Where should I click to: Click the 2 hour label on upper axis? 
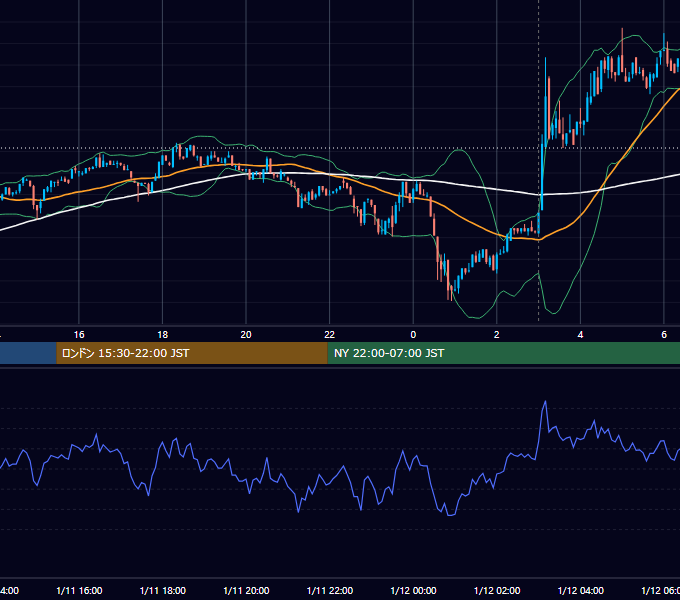point(497,335)
